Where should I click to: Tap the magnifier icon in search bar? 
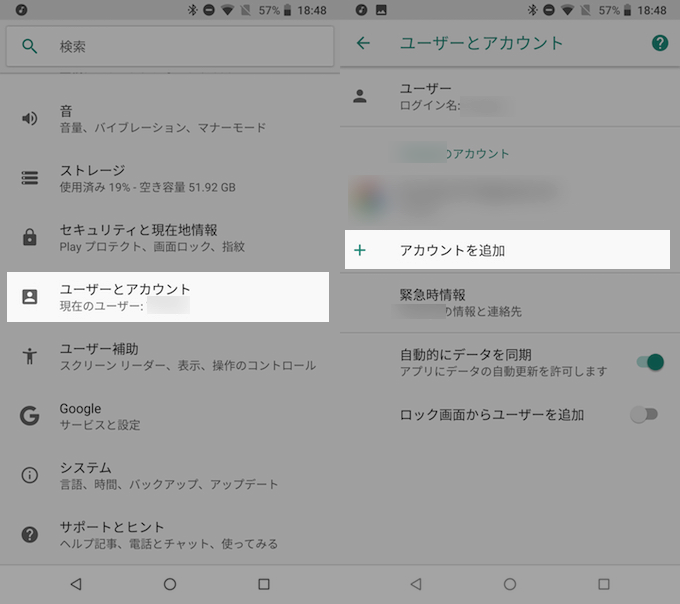30,47
